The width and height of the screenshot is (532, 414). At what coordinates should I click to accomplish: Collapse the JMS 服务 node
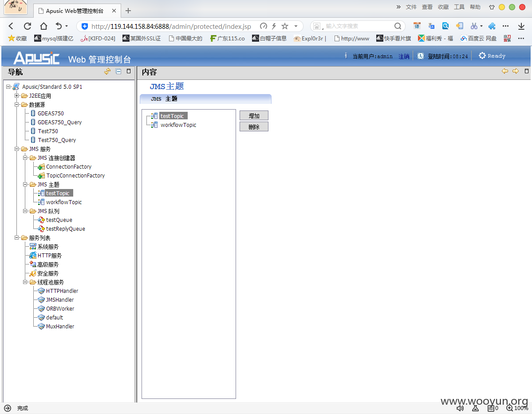coord(16,149)
